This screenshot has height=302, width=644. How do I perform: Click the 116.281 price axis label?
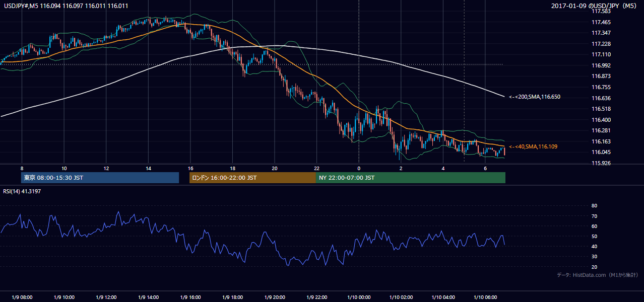[x=601, y=130]
